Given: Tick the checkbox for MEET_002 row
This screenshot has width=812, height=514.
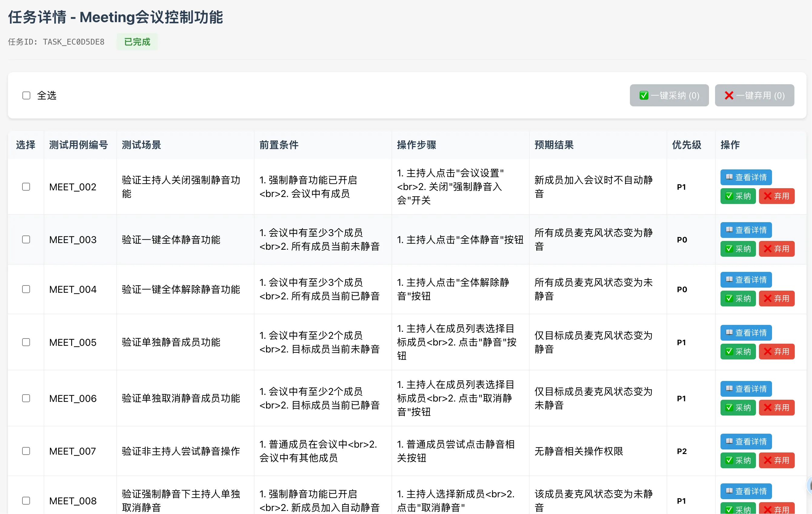Looking at the screenshot, I should pos(26,187).
